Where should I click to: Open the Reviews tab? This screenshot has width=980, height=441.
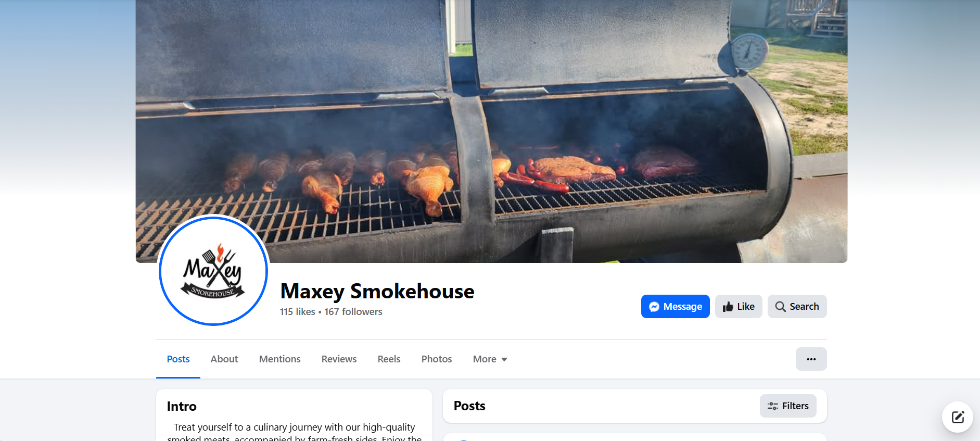(339, 359)
